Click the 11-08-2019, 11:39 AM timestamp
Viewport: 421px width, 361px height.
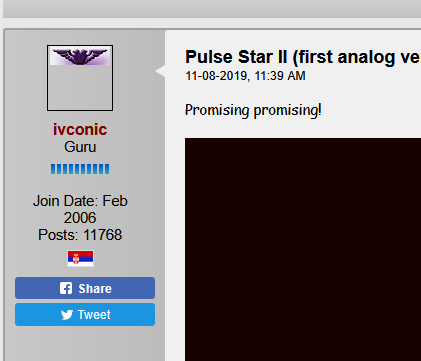click(x=245, y=76)
